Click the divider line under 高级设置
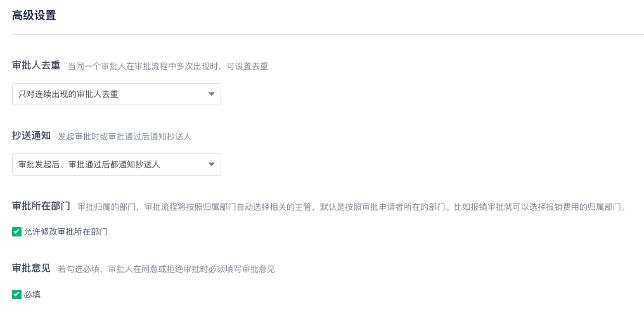 328,34
